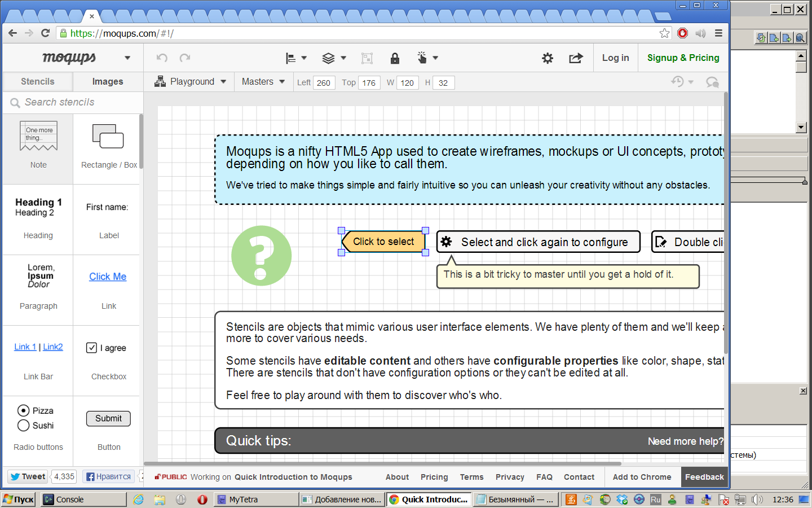
Task: Click the Click Me link stencil
Action: point(108,277)
